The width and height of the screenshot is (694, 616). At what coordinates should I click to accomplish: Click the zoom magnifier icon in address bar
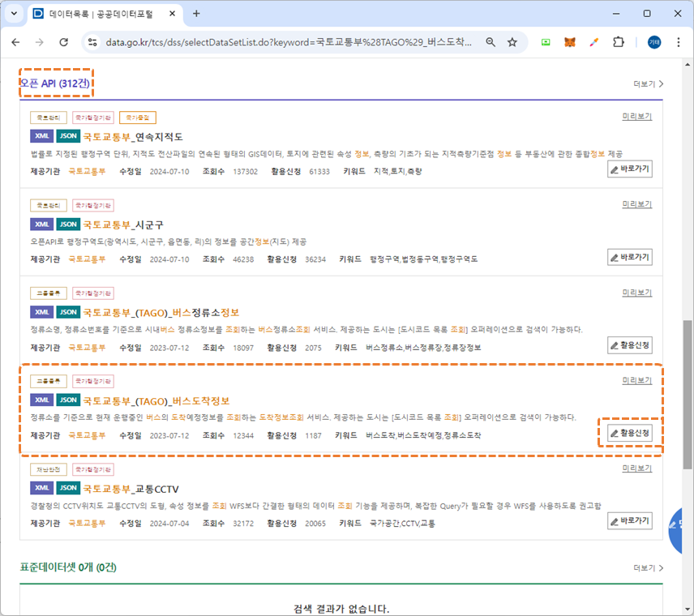pyautogui.click(x=491, y=42)
